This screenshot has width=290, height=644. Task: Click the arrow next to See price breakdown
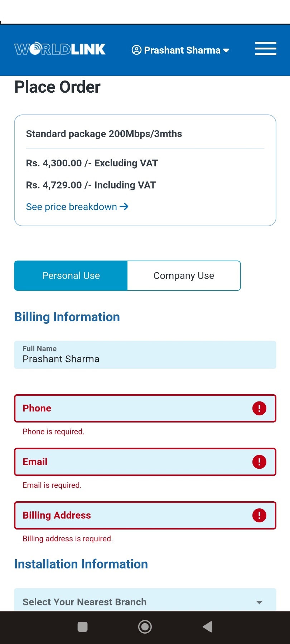[x=124, y=207]
